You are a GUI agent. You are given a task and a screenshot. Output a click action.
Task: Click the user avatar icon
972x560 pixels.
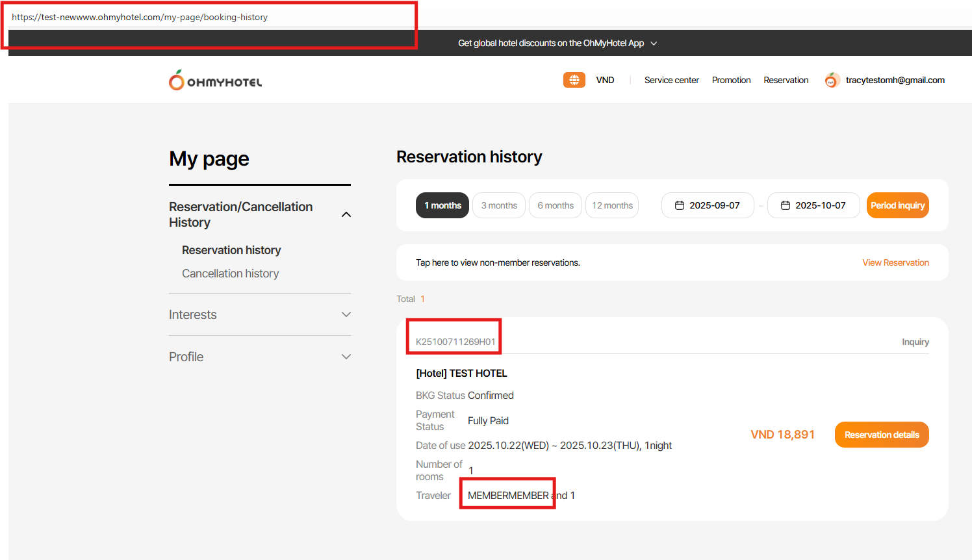click(x=831, y=81)
